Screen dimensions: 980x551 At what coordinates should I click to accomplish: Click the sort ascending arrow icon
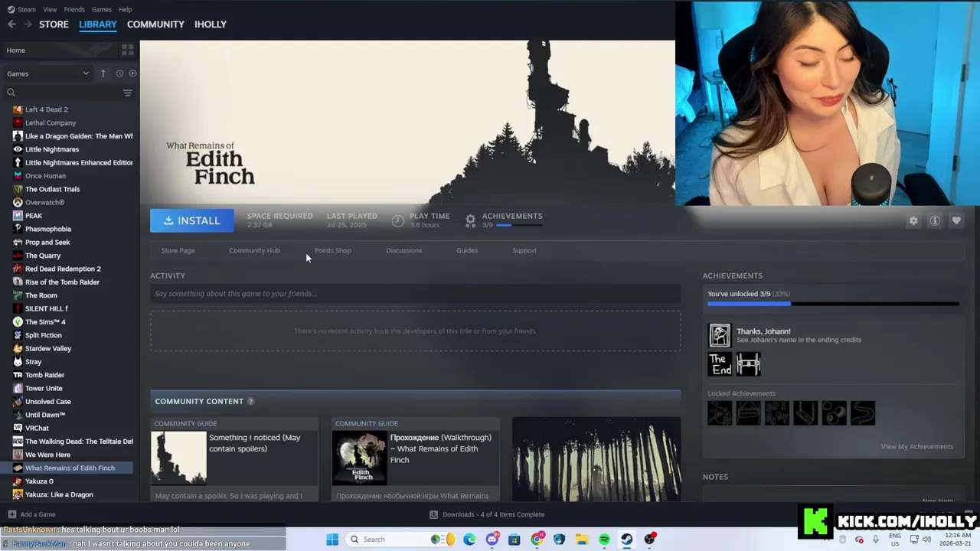103,73
